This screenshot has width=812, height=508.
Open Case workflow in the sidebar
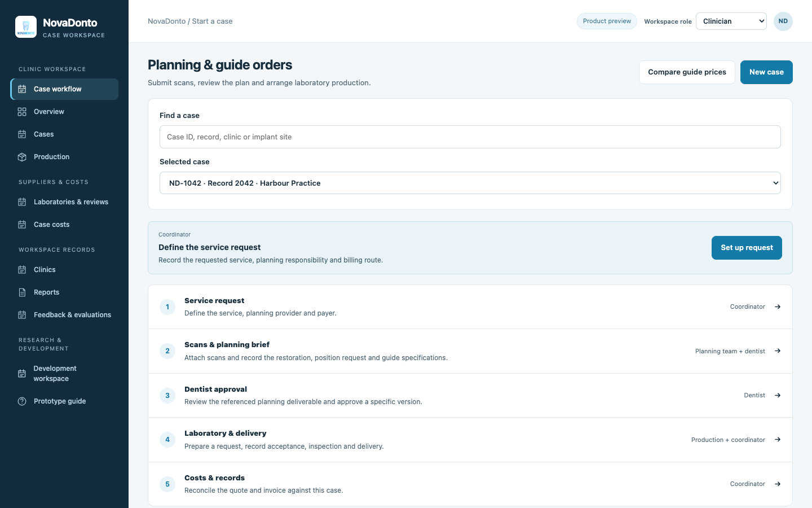pyautogui.click(x=64, y=89)
